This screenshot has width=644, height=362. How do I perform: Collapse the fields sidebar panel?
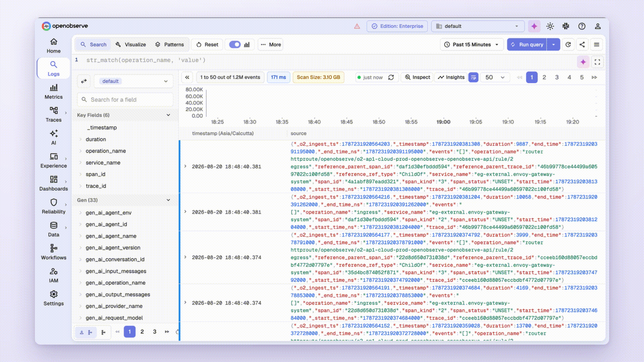pos(187,77)
